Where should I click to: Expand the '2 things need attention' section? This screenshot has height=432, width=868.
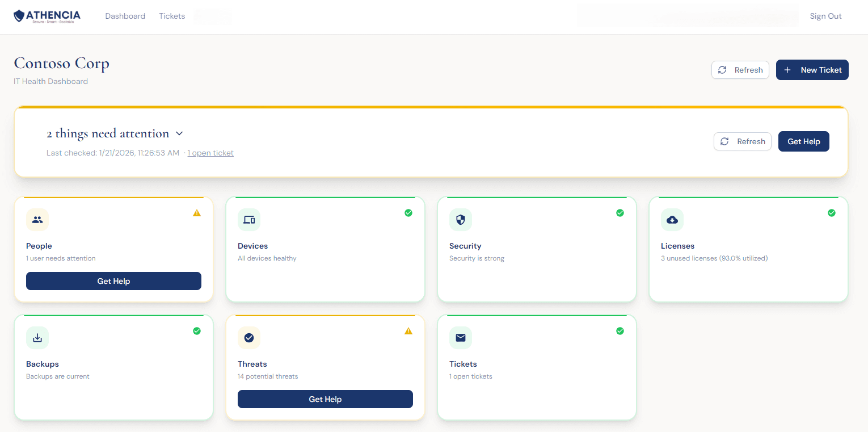[x=179, y=133]
